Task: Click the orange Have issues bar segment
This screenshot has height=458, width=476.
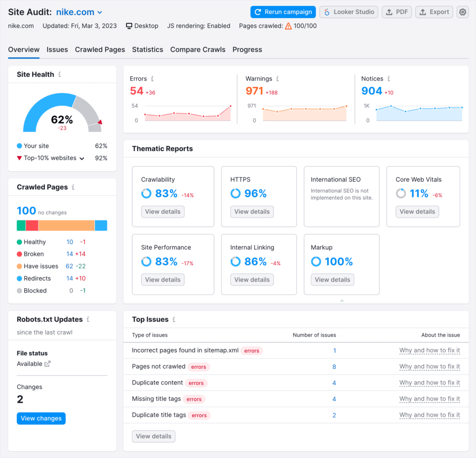Action: tap(66, 226)
